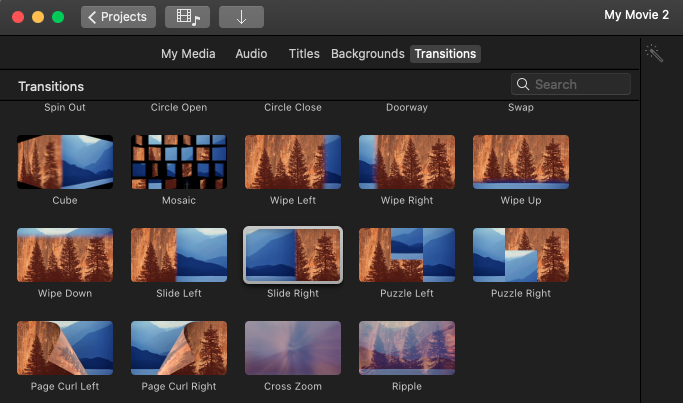This screenshot has width=683, height=403.
Task: Select the Cross Zoom transition
Action: [293, 348]
